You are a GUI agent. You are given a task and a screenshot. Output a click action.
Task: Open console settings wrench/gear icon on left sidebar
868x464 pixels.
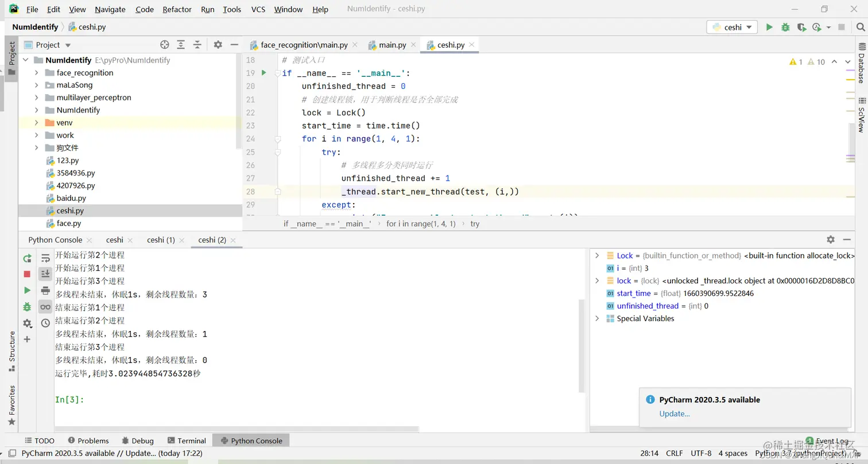tap(27, 323)
